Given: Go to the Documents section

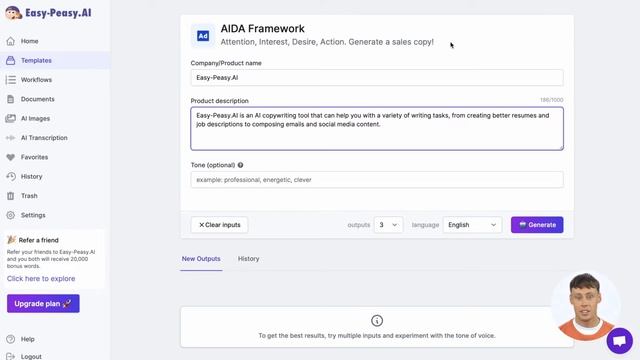Looking at the screenshot, I should 38,99.
